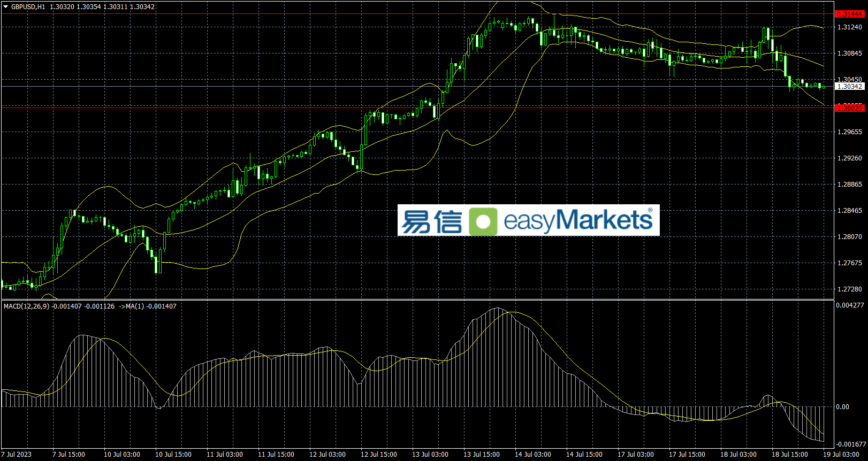Click the 1.31240 price axis label
Viewport: 868px width, 461px height.
[850, 27]
